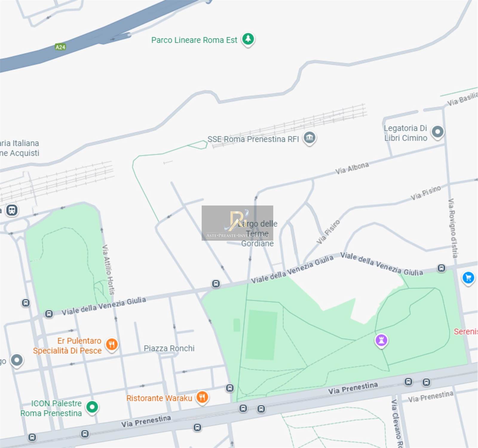This screenshot has width=478, height=448.
Task: Select the SSE Roma Prenestina RFI marker
Action: coord(310,138)
